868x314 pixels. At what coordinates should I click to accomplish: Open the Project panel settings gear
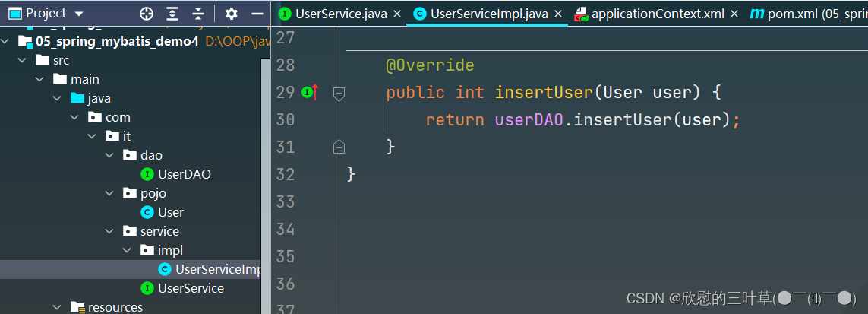[x=232, y=14]
